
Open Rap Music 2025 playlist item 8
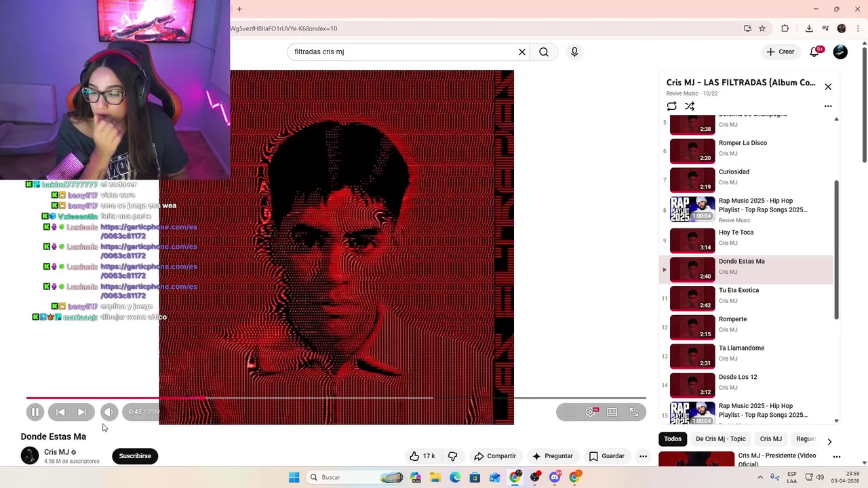click(x=746, y=210)
